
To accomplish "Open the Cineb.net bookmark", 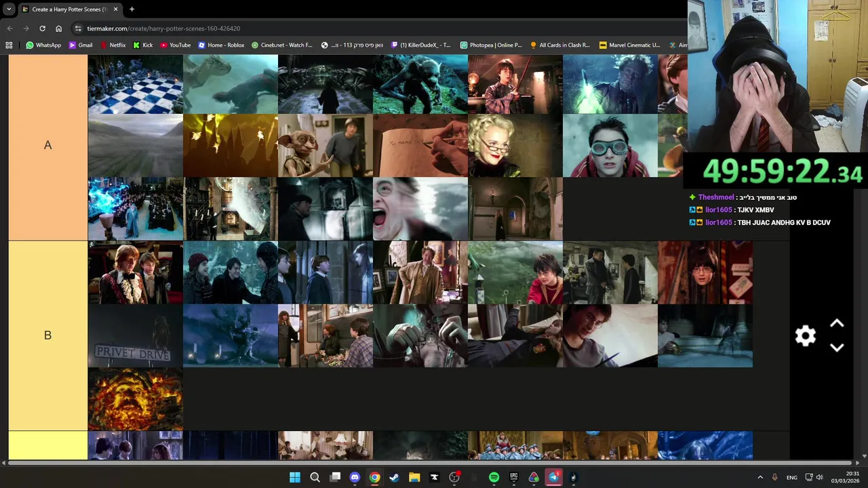I will tap(282, 45).
